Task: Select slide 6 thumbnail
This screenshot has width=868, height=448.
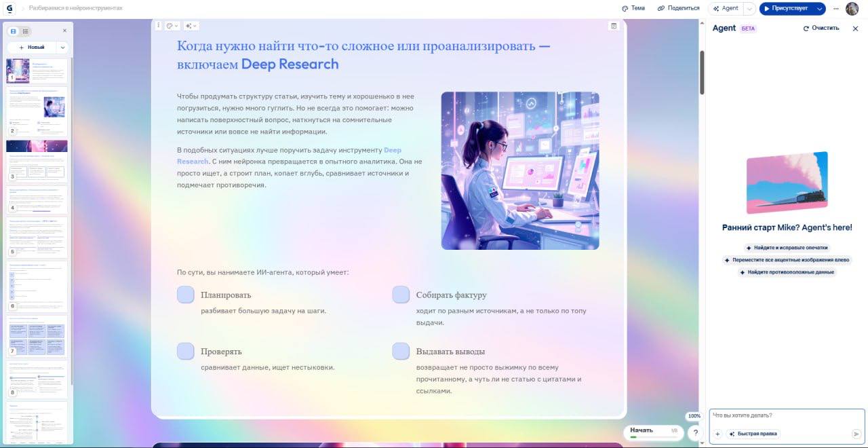Action: 37,286
